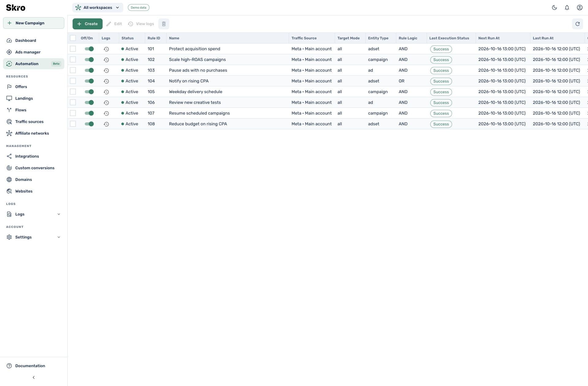Image resolution: width=588 pixels, height=386 pixels.
Task: Open Domains in sidebar
Action: click(34, 180)
